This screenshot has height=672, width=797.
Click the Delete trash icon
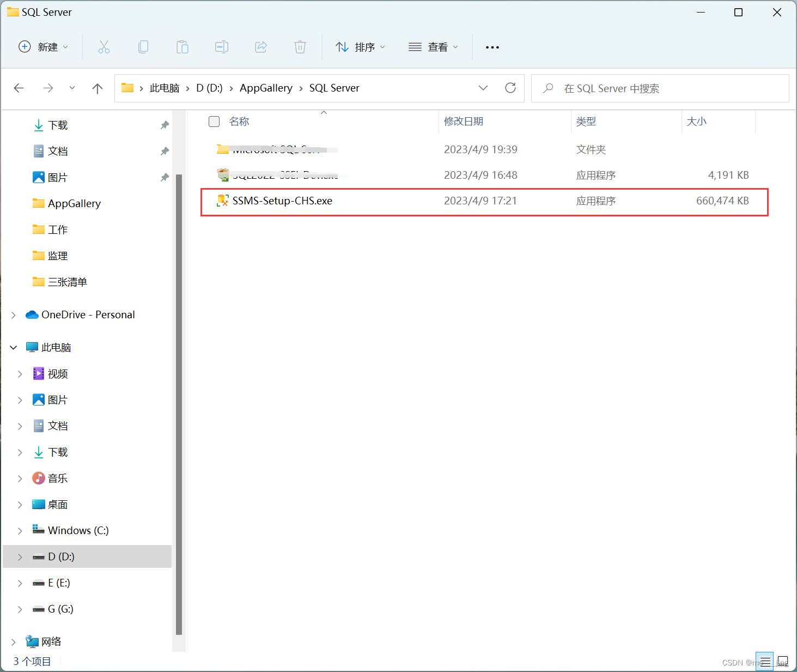coord(300,47)
